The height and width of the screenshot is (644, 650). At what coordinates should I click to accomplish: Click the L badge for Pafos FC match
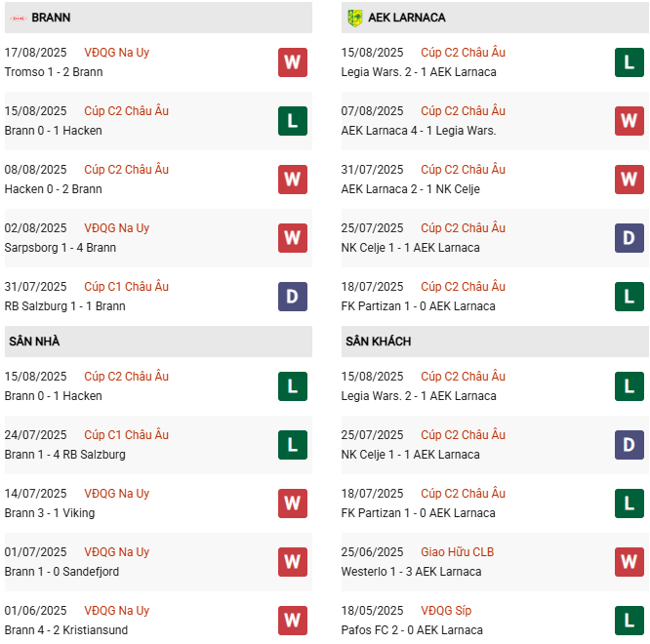(x=629, y=621)
